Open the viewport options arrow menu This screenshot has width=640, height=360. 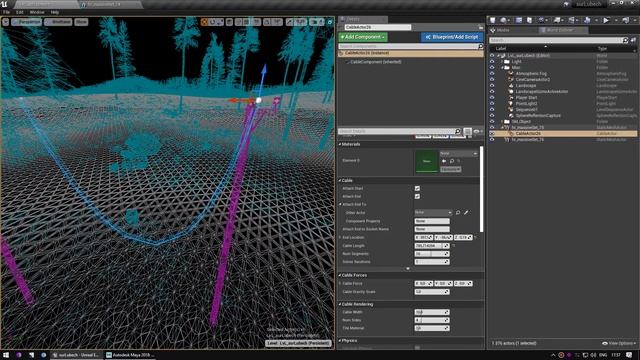pyautogui.click(x=5, y=22)
